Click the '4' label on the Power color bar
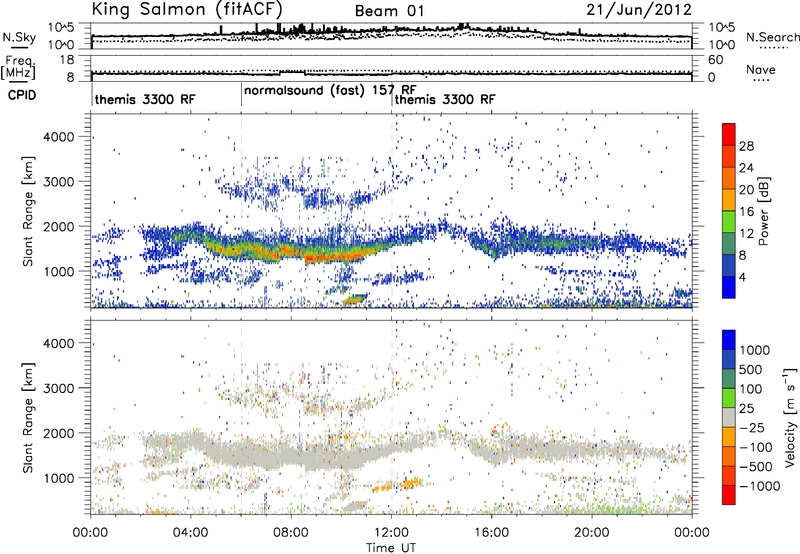This screenshot has width=800, height=554. point(742,278)
